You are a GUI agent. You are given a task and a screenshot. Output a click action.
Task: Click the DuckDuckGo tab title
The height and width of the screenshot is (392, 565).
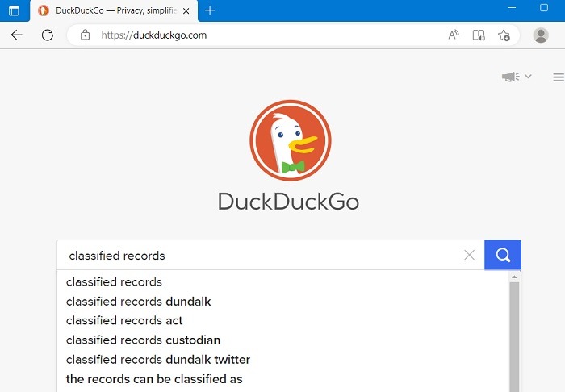pyautogui.click(x=116, y=10)
